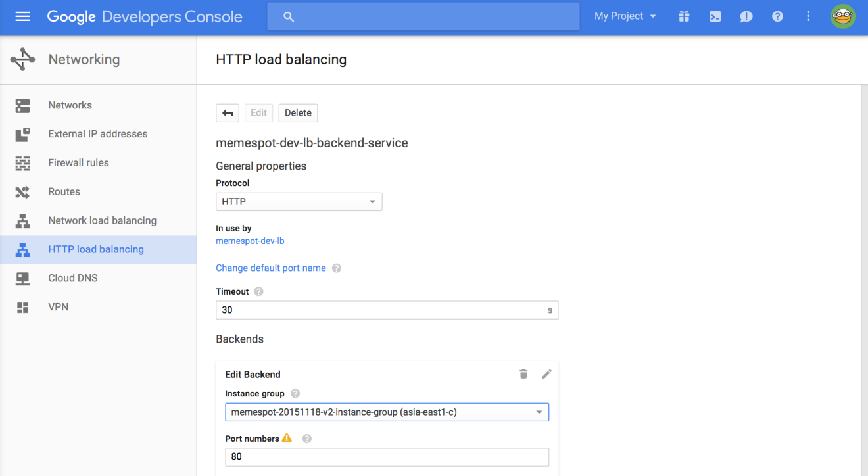
Task: Open the My Project selector dropdown
Action: point(623,16)
